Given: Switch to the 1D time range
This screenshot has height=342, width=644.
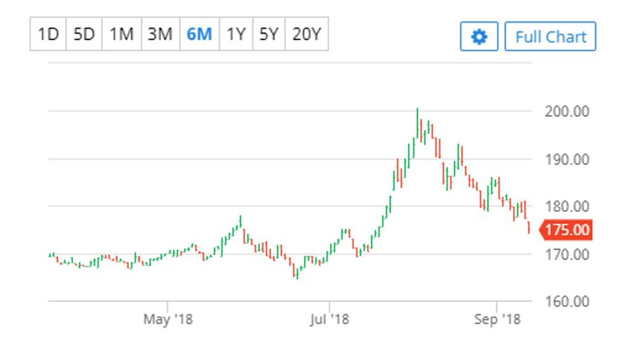Looking at the screenshot, I should click(x=48, y=34).
